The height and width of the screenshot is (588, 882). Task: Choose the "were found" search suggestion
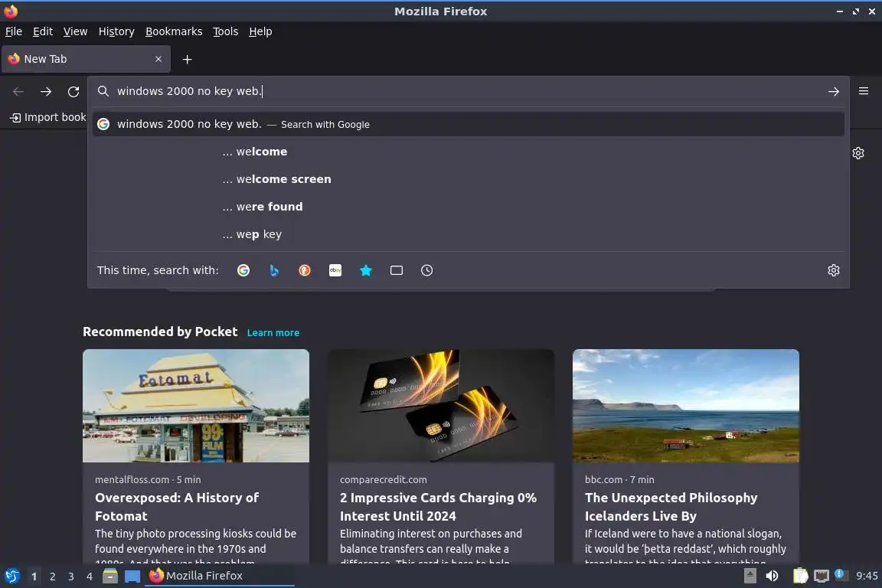(468, 207)
